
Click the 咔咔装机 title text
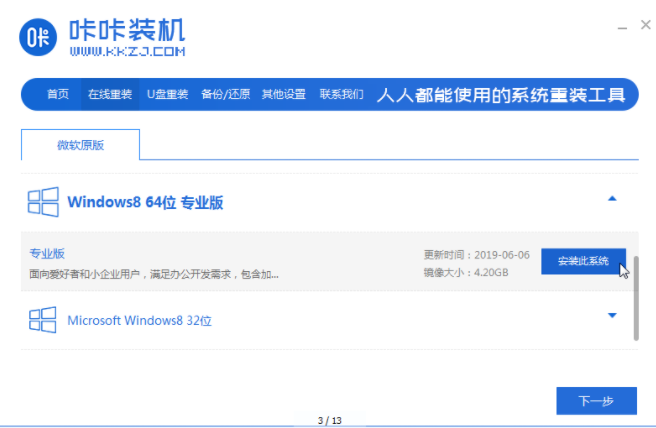(x=127, y=30)
